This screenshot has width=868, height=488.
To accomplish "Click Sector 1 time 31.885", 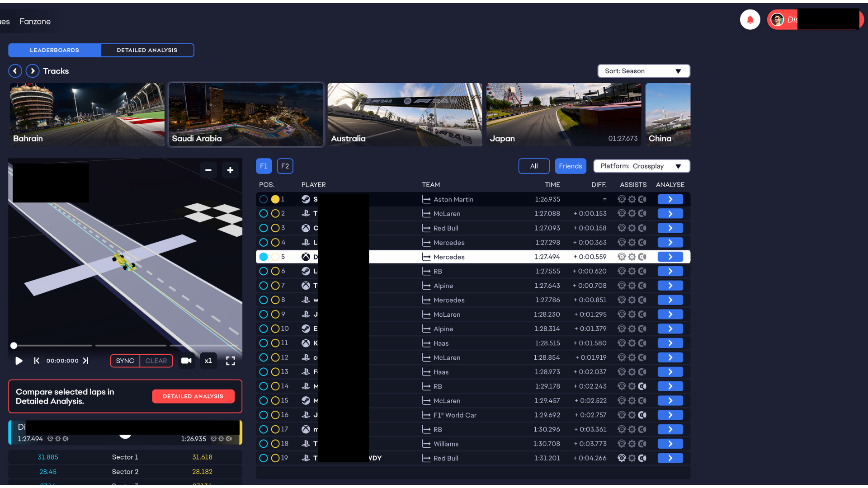I will pos(48,457).
